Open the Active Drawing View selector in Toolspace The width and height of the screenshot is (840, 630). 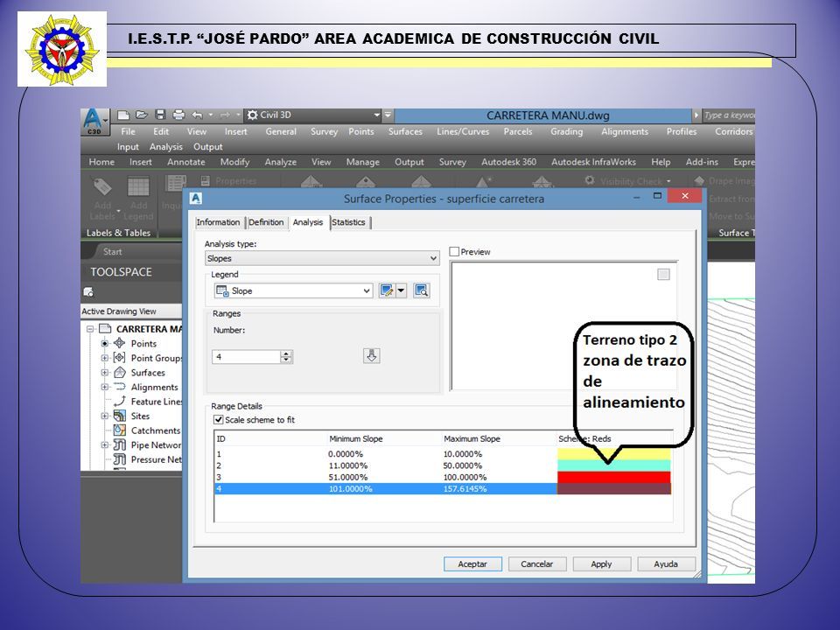click(131, 311)
